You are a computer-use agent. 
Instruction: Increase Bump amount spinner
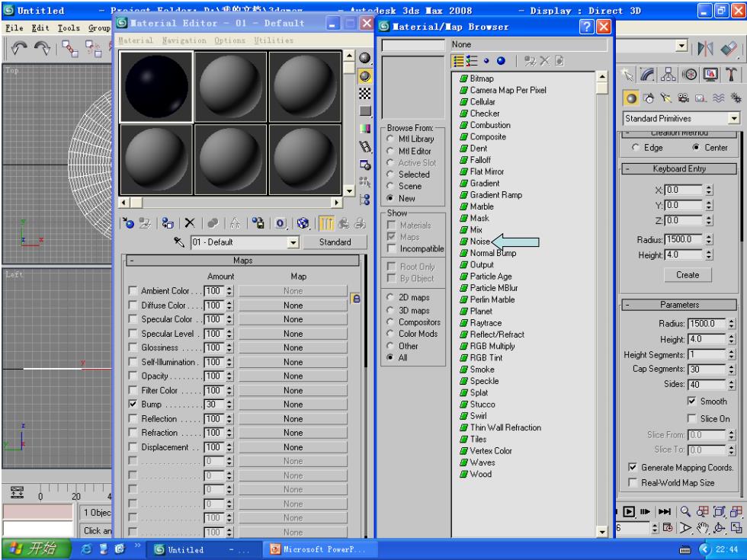point(229,402)
